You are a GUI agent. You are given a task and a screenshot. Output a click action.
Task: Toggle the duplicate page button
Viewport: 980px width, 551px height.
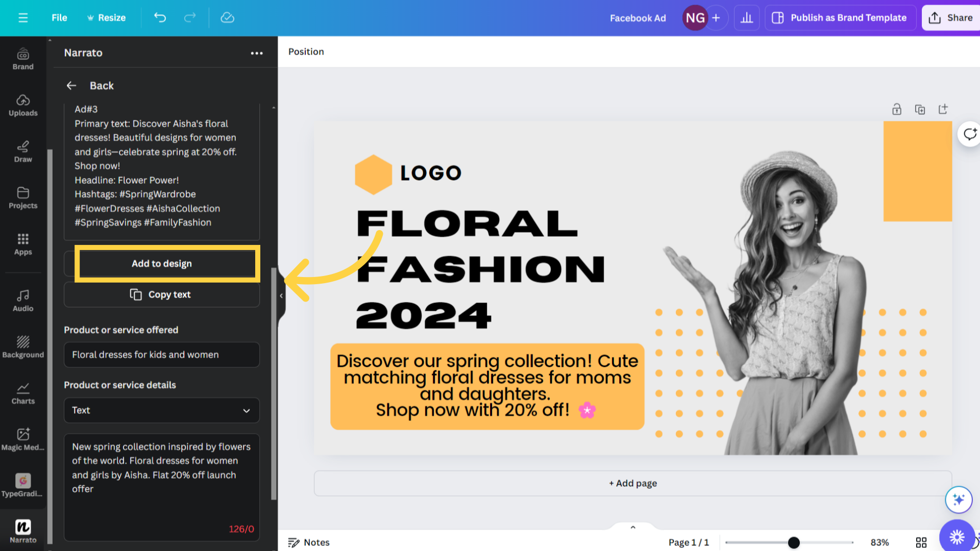tap(919, 109)
